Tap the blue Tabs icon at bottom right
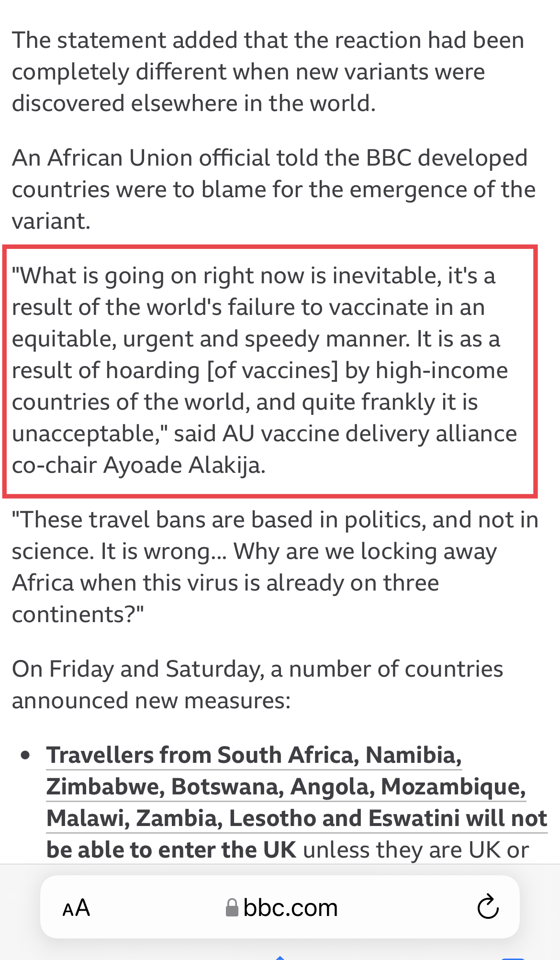This screenshot has width=560, height=960. click(x=513, y=958)
